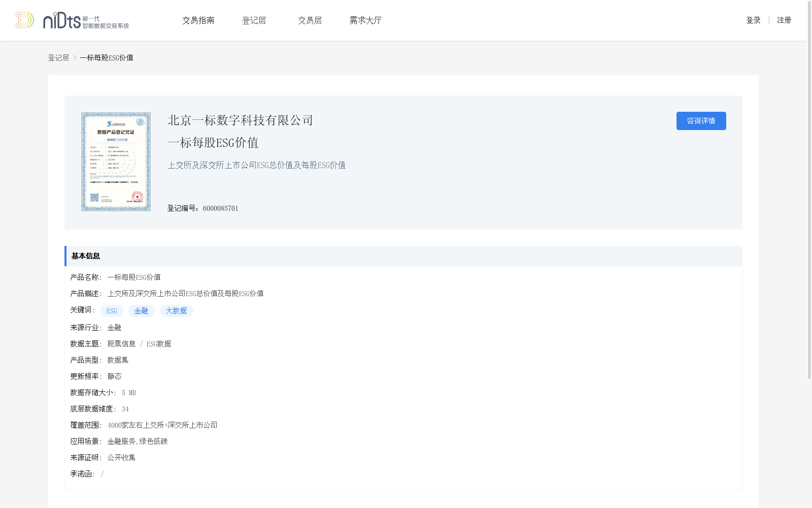Click the 来源证明 value 公开收集
This screenshot has width=812, height=508.
tap(121, 458)
